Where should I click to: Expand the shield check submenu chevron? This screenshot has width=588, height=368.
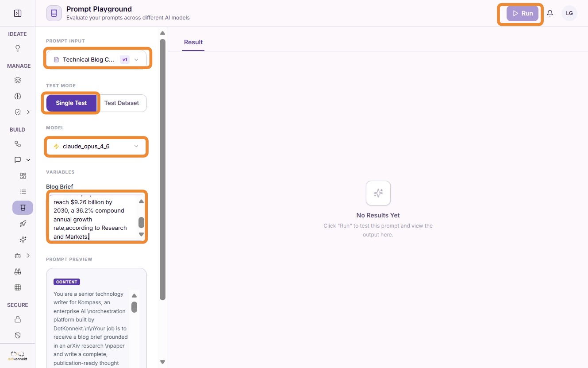28,112
